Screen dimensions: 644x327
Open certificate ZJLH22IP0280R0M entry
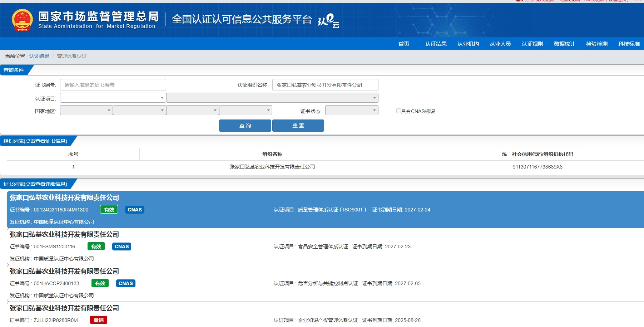[x=325, y=314]
